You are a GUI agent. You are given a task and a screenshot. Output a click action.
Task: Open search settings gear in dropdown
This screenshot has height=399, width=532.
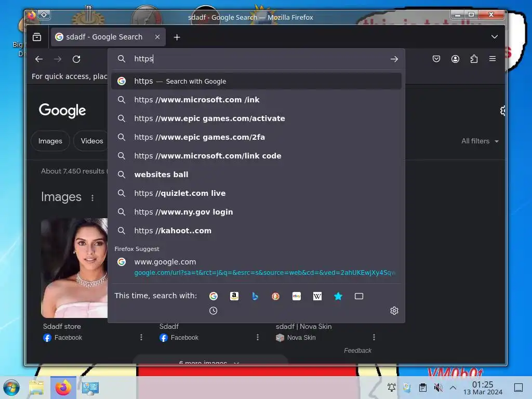[394, 311]
